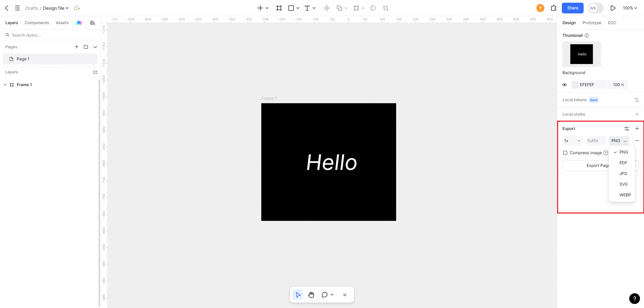The image size is (644, 308).
Task: Choose WEBP from format list
Action: pyautogui.click(x=622, y=195)
